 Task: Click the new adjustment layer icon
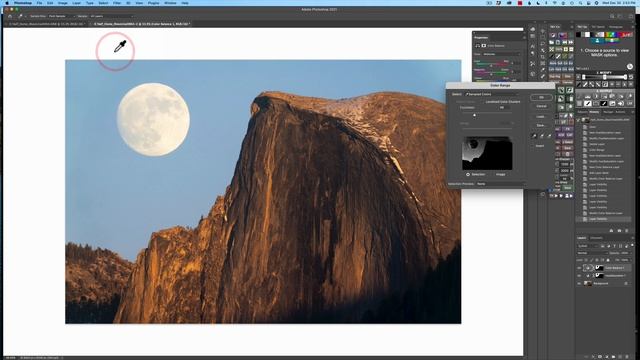[x=607, y=357]
